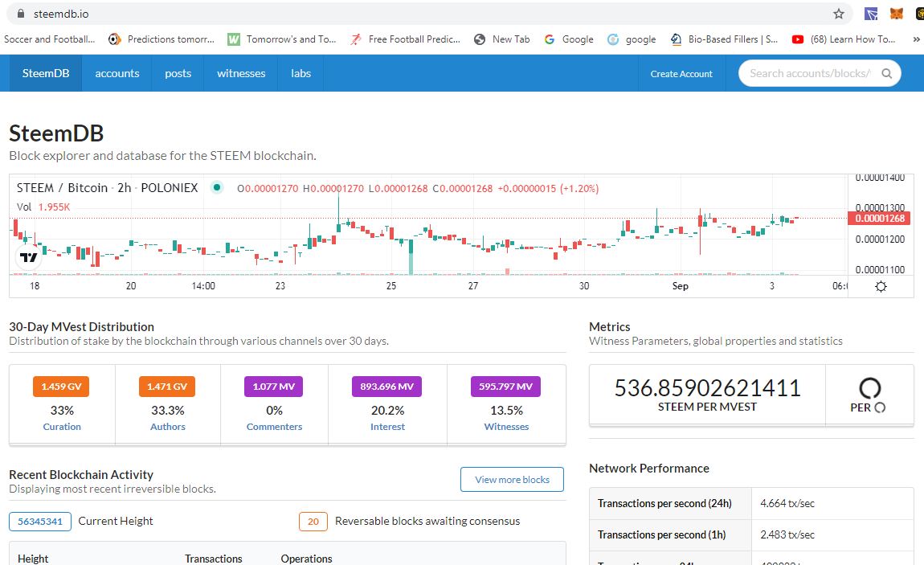Open the Authors distribution link
Image resolution: width=924 pixels, height=565 pixels.
(x=168, y=427)
